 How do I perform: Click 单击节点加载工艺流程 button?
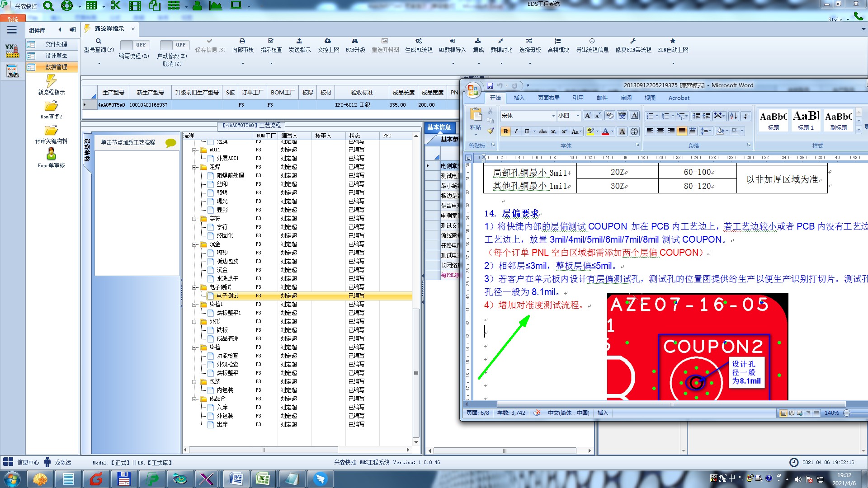point(128,142)
